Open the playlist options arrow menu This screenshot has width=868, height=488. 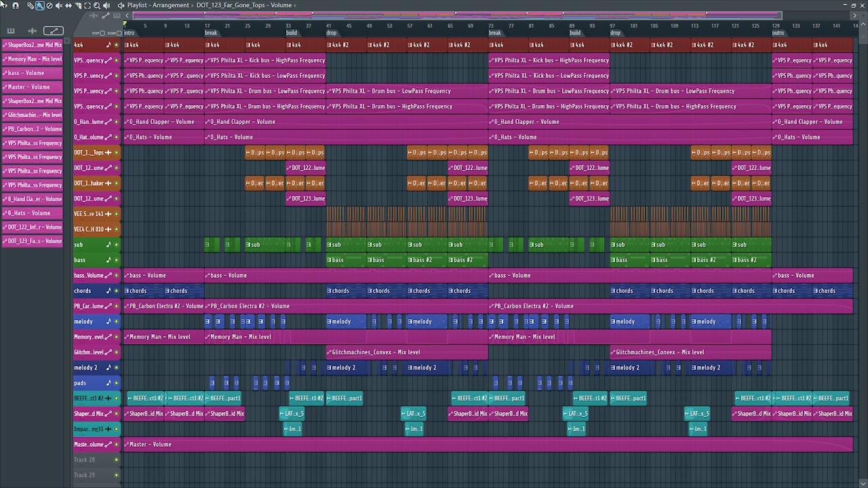(x=4, y=5)
